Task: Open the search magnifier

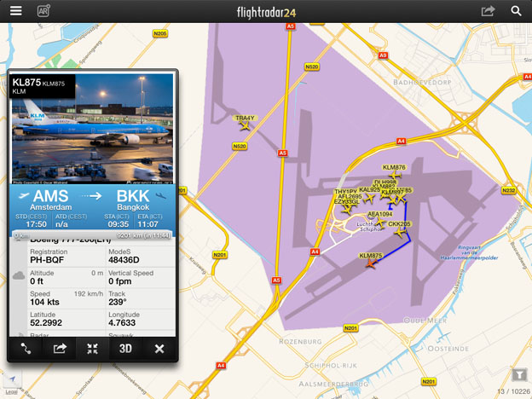Action: [x=516, y=11]
